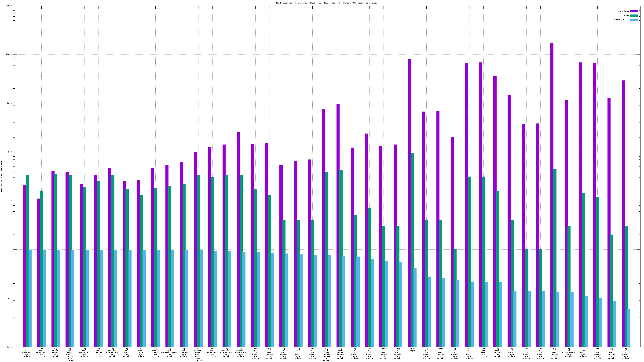Click the 0.1 y-axis tick label
644x362 pixels.
(x=10, y=298)
